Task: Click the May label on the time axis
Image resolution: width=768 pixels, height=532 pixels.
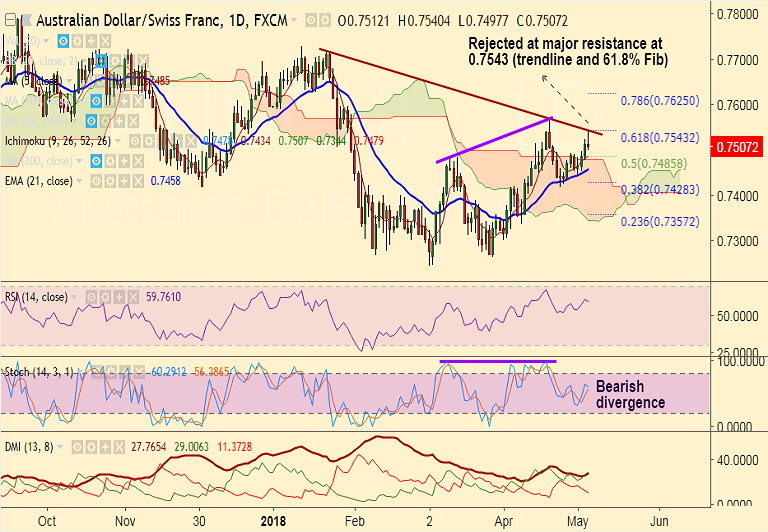Action: point(578,521)
